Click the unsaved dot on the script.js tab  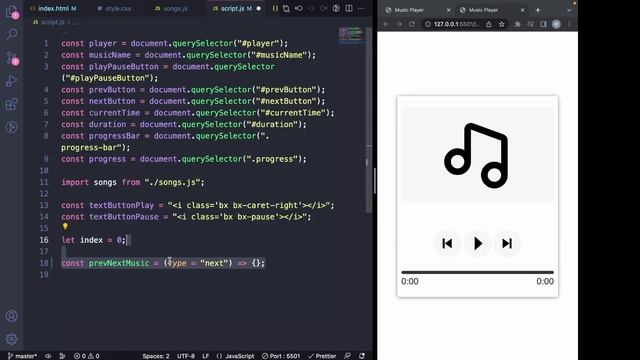point(258,8)
